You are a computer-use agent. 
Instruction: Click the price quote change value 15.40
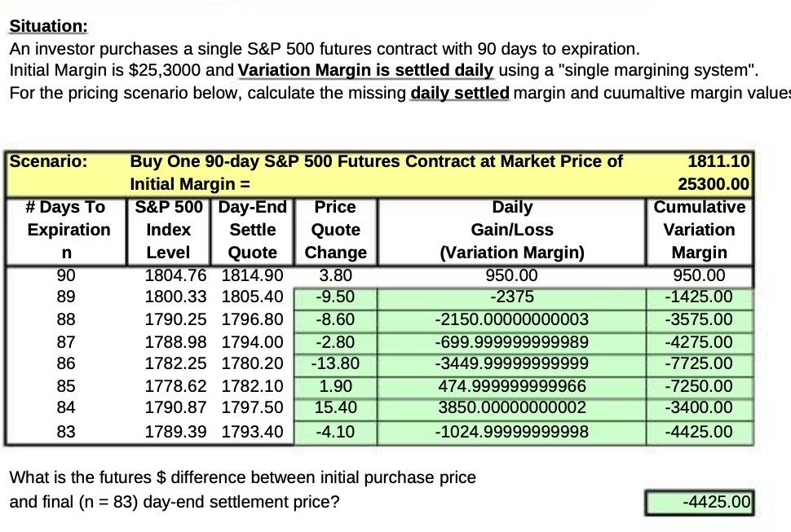coord(335,407)
